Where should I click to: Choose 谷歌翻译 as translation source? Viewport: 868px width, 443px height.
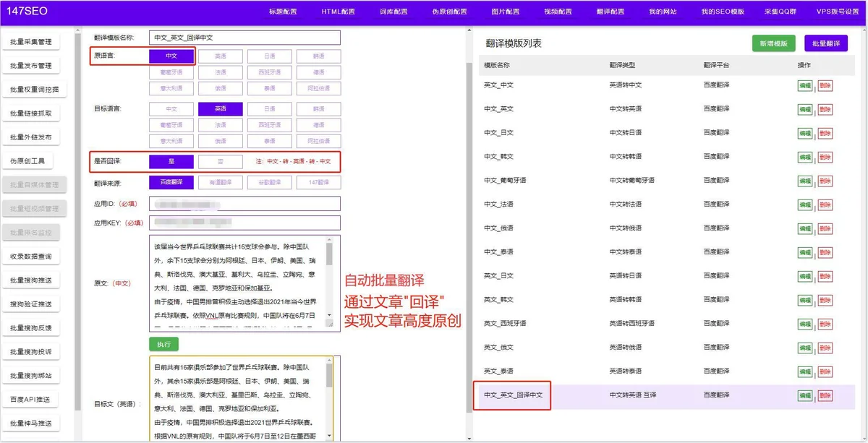pyautogui.click(x=270, y=183)
